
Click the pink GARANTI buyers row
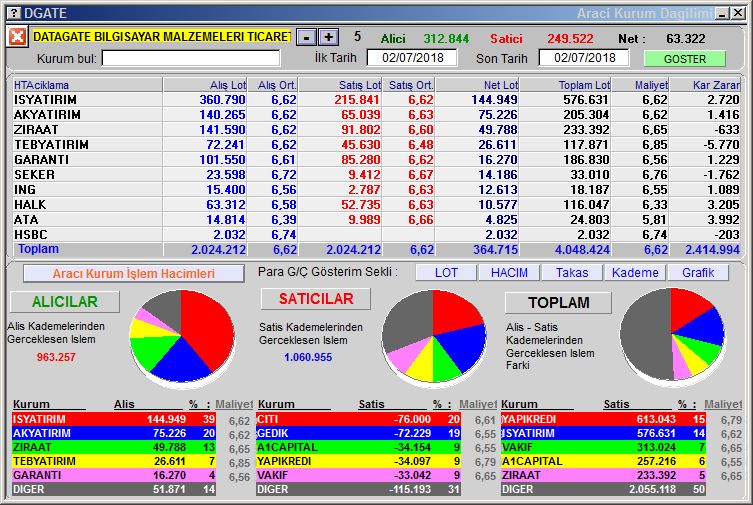[114, 475]
